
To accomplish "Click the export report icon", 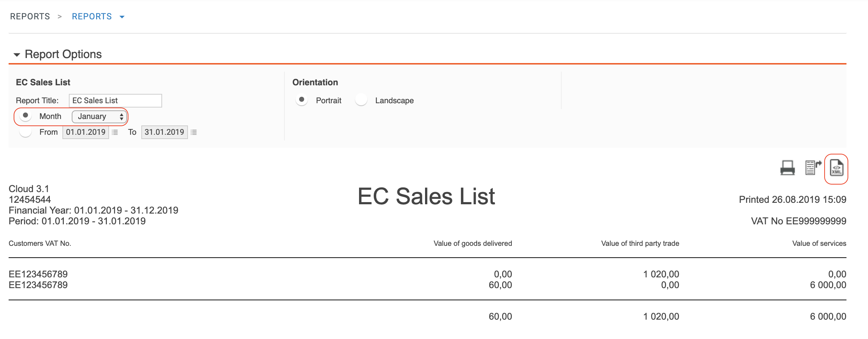I will 813,168.
